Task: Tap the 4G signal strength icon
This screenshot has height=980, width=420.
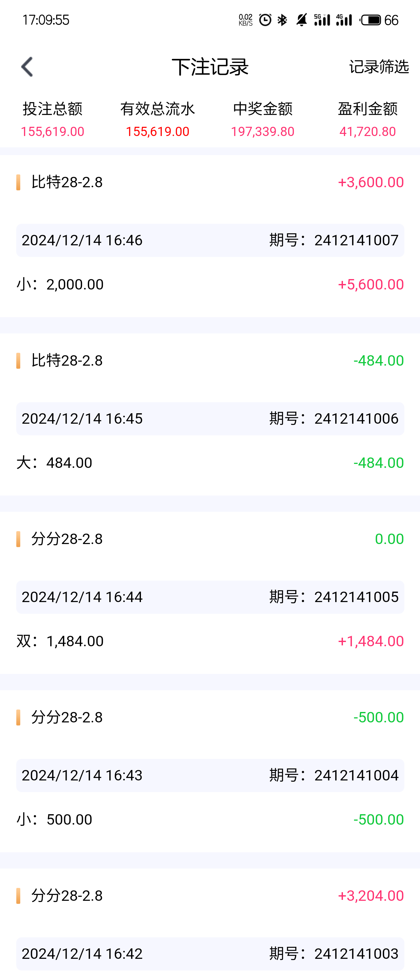Action: tap(344, 20)
